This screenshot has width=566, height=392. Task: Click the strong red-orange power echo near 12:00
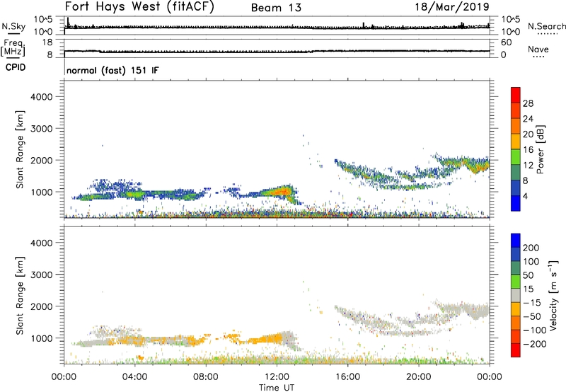click(x=282, y=191)
